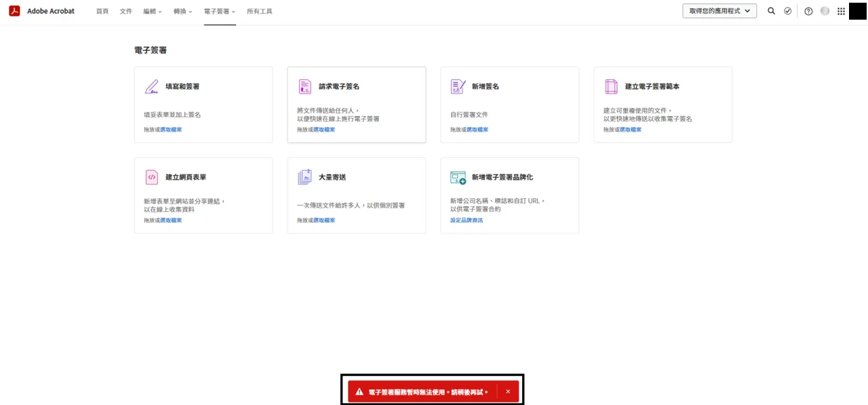
Task: Click the 新增簽名 icon
Action: (458, 87)
